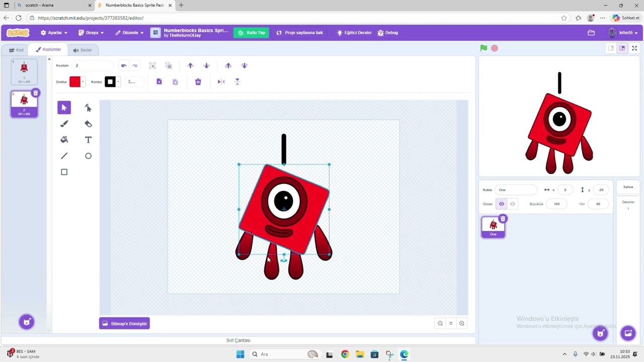
Task: Choose the Fill bucket tool
Action: pos(64,140)
